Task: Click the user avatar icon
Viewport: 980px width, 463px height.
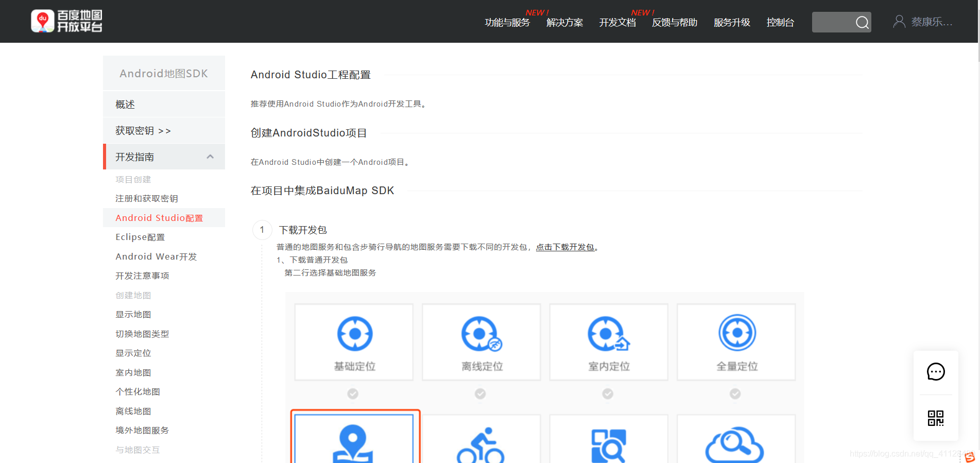Action: coord(899,22)
